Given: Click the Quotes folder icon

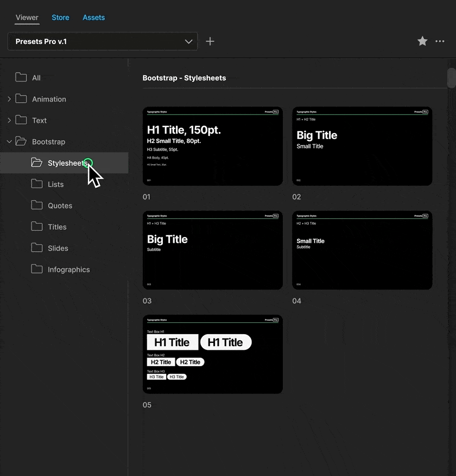Looking at the screenshot, I should click(37, 205).
